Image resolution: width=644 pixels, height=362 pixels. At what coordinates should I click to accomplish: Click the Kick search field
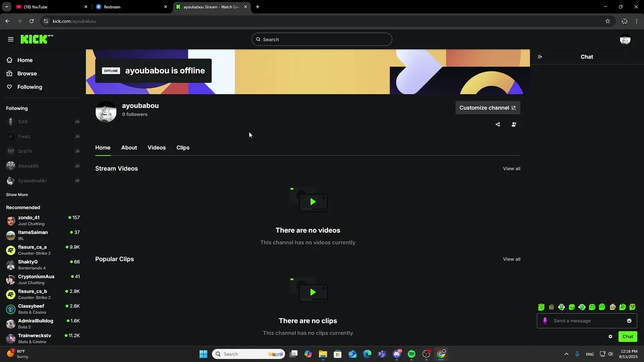[322, 39]
